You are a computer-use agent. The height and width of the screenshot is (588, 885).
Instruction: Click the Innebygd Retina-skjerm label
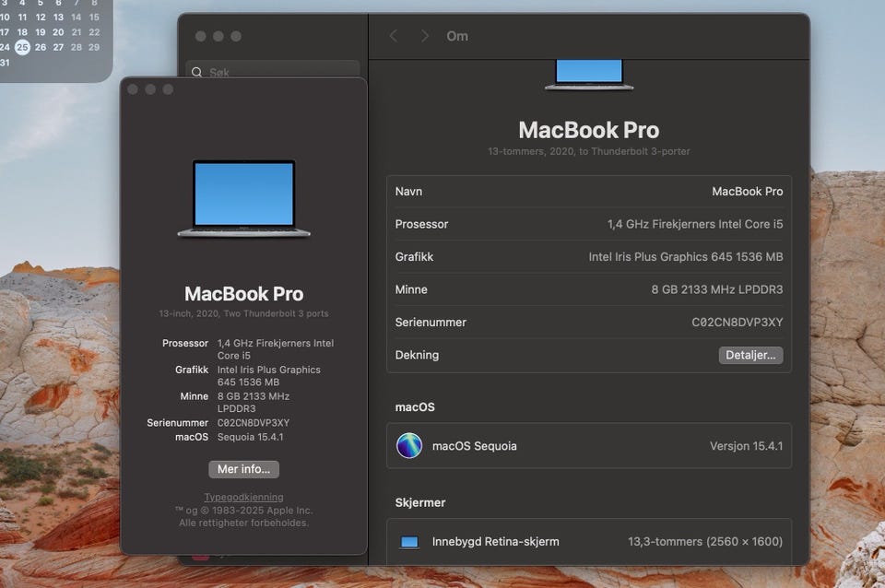click(x=496, y=542)
